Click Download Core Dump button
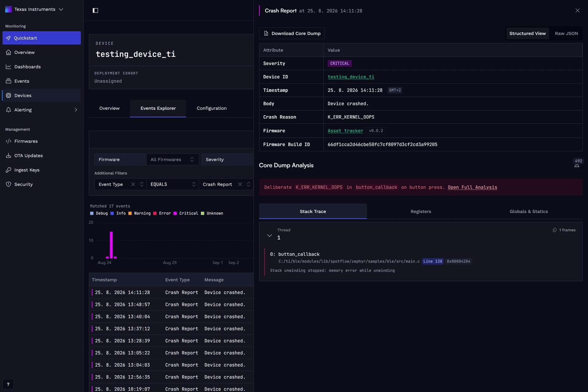588x392 pixels. click(x=292, y=33)
